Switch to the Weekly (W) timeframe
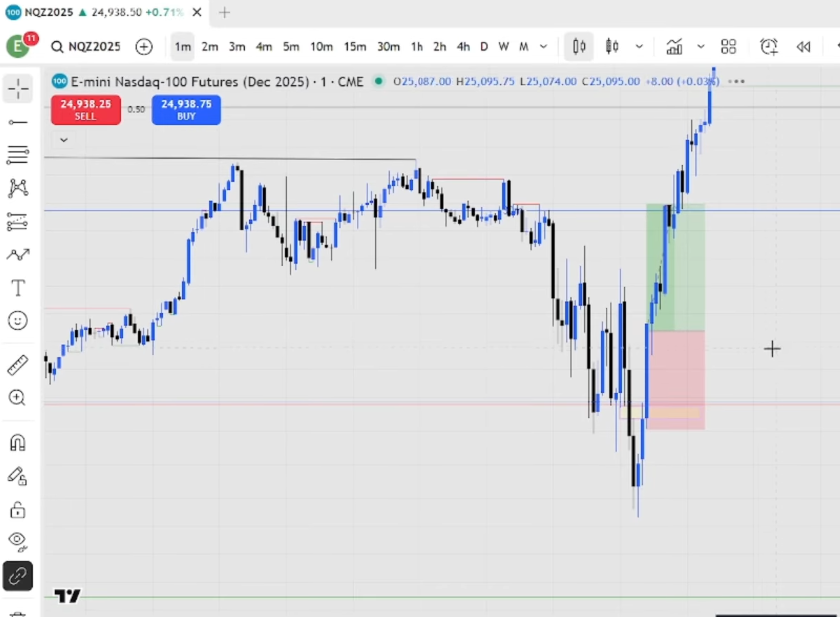 click(x=503, y=47)
